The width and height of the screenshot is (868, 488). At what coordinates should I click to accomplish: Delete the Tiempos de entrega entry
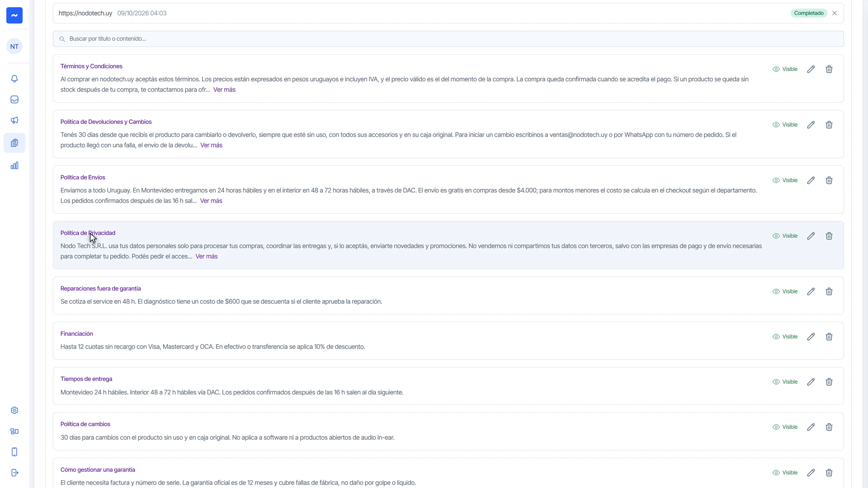coord(829,382)
